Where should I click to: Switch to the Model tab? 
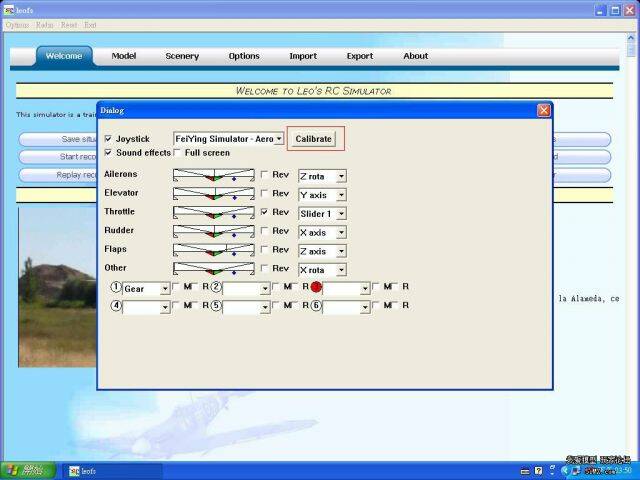(124, 56)
